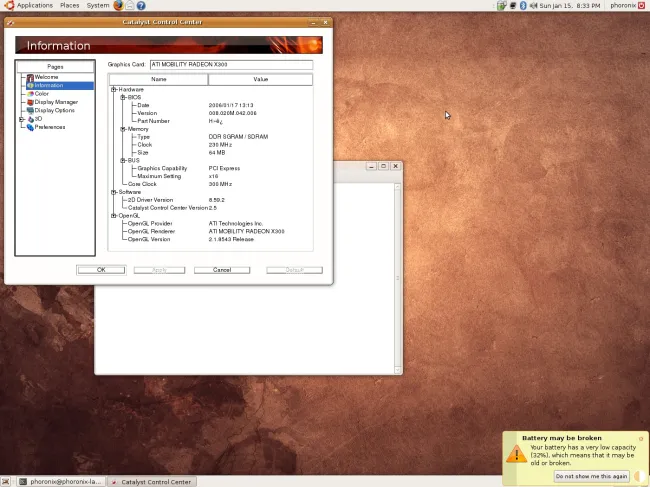
Task: Select the OpenGL Version row
Action: pyautogui.click(x=211, y=239)
